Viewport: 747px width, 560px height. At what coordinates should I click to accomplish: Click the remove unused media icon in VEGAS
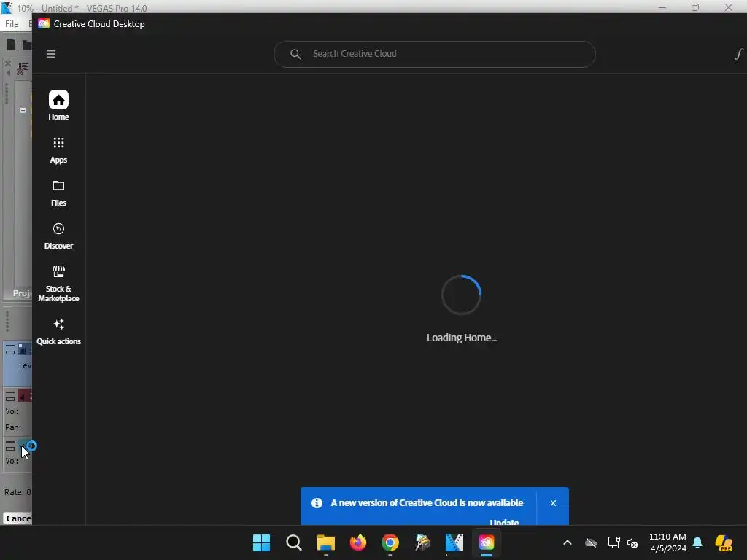point(23,69)
